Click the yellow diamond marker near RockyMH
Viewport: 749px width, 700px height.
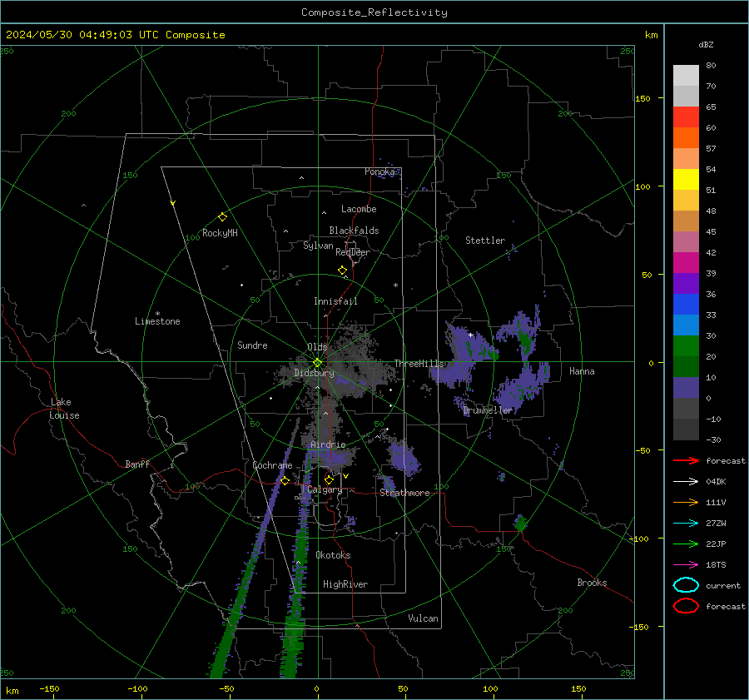point(222,217)
